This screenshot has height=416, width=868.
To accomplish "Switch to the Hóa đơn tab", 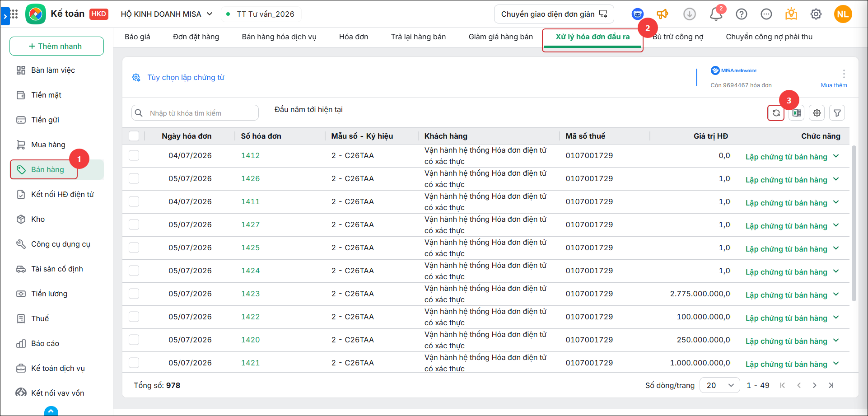I will pyautogui.click(x=354, y=37).
